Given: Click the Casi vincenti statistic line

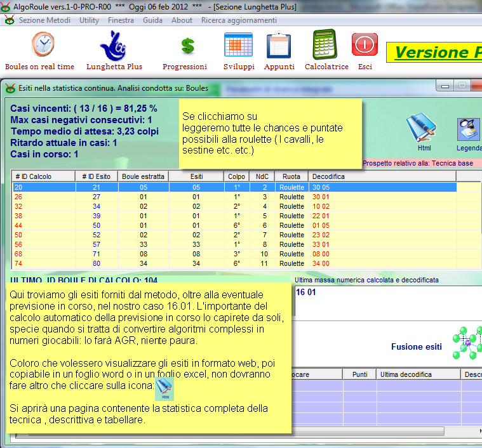Looking at the screenshot, I should pos(84,109).
